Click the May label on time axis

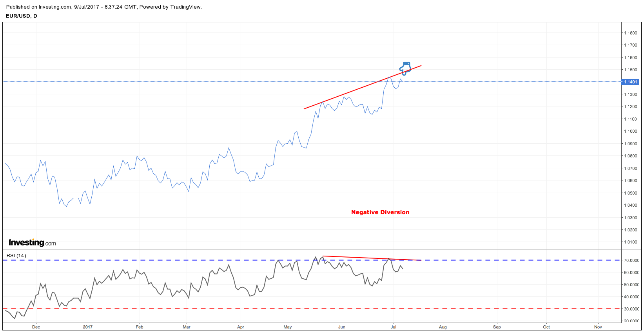tap(288, 327)
